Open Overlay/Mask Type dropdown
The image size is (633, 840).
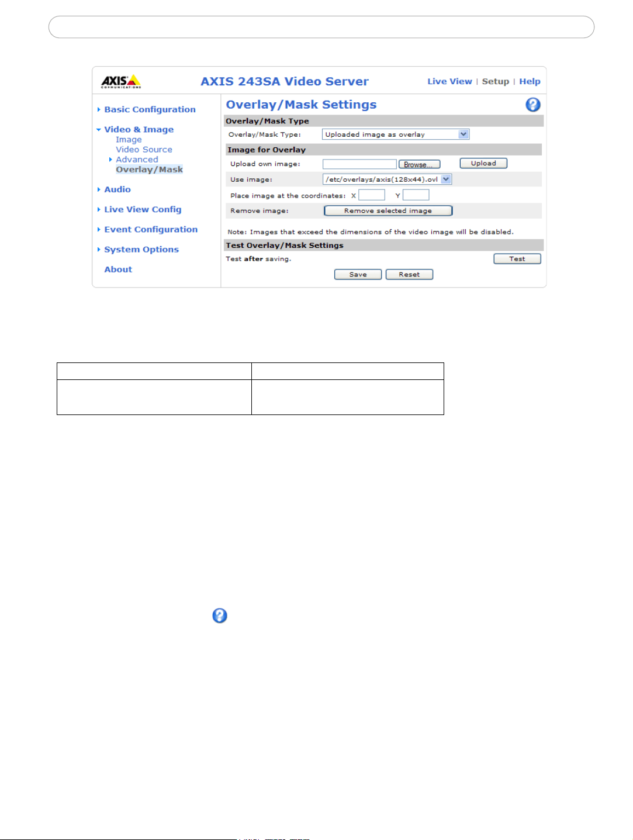tap(396, 134)
